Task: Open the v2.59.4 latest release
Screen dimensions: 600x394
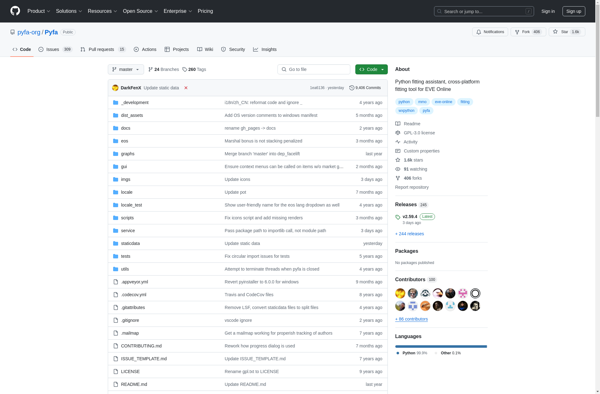Action: [410, 217]
